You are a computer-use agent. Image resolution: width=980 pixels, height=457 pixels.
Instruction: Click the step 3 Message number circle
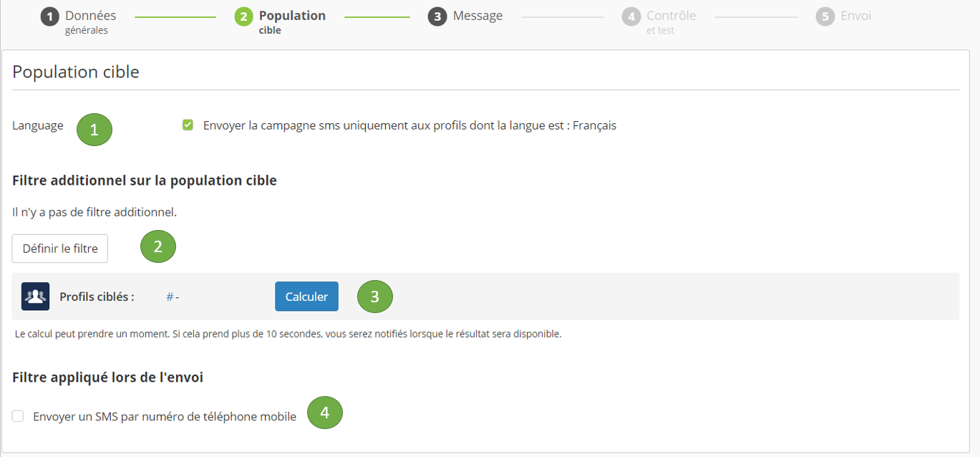(x=437, y=16)
